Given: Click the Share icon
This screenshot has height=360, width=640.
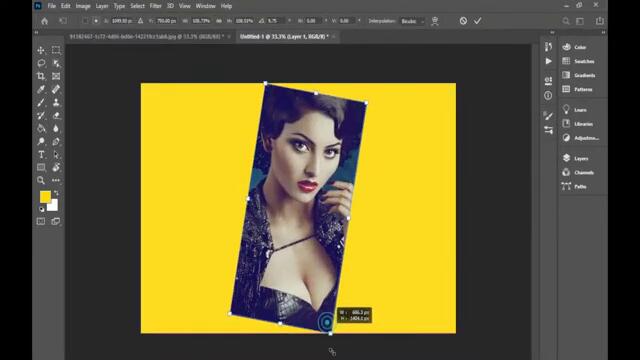Looking at the screenshot, I should pyautogui.click(x=600, y=21).
